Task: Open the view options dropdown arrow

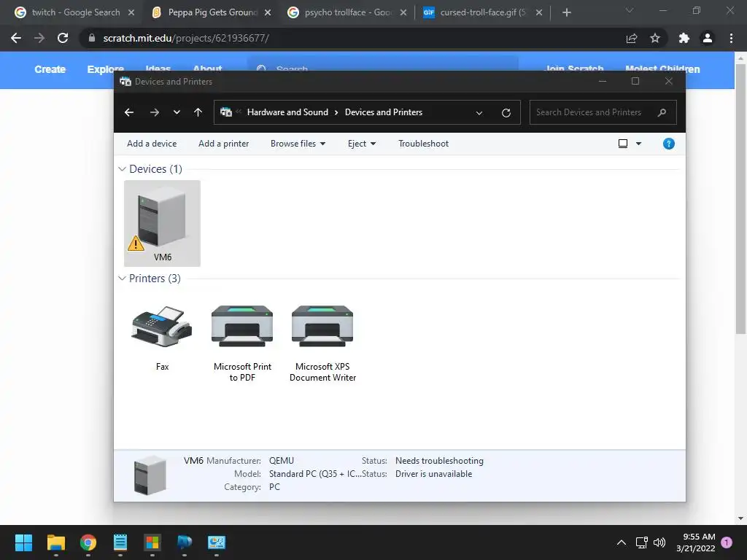Action: pyautogui.click(x=638, y=144)
